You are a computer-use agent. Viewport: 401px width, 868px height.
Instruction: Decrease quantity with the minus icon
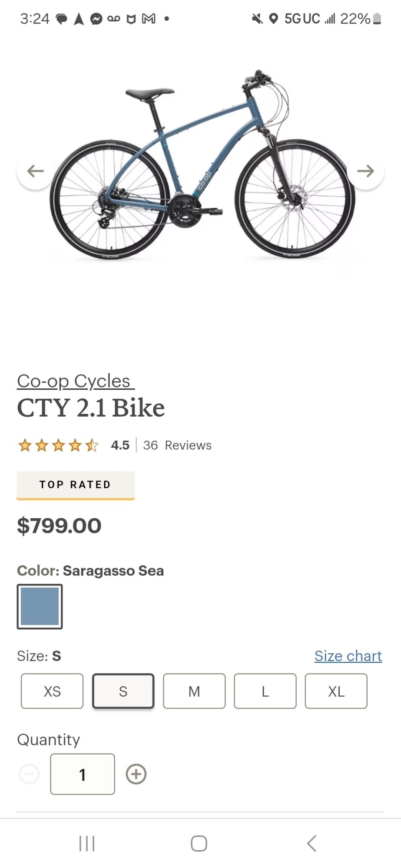[30, 774]
